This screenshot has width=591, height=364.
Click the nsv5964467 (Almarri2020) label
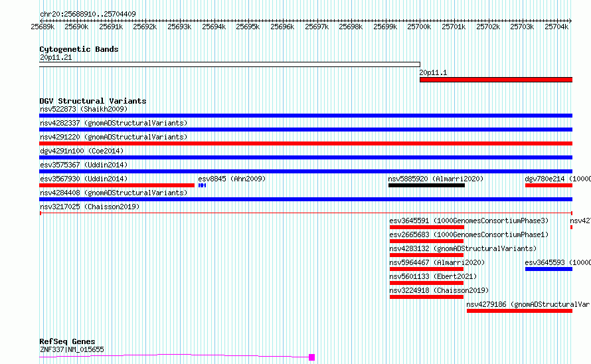click(437, 262)
